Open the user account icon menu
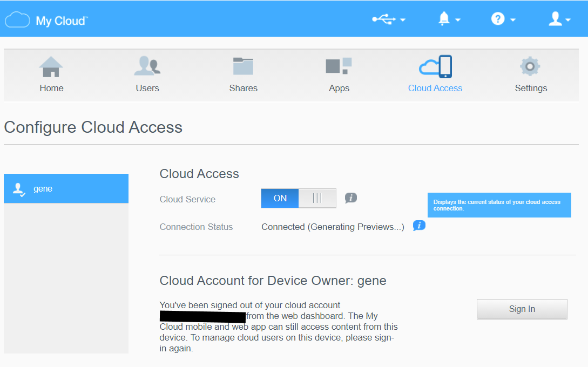Image resolution: width=588 pixels, height=367 pixels. tap(555, 19)
